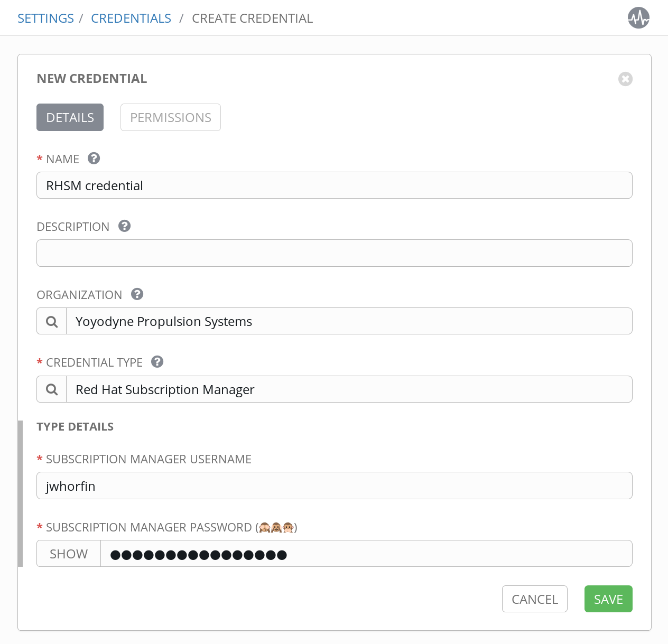Open the Organization lookup search
This screenshot has width=668, height=644.
pos(52,321)
